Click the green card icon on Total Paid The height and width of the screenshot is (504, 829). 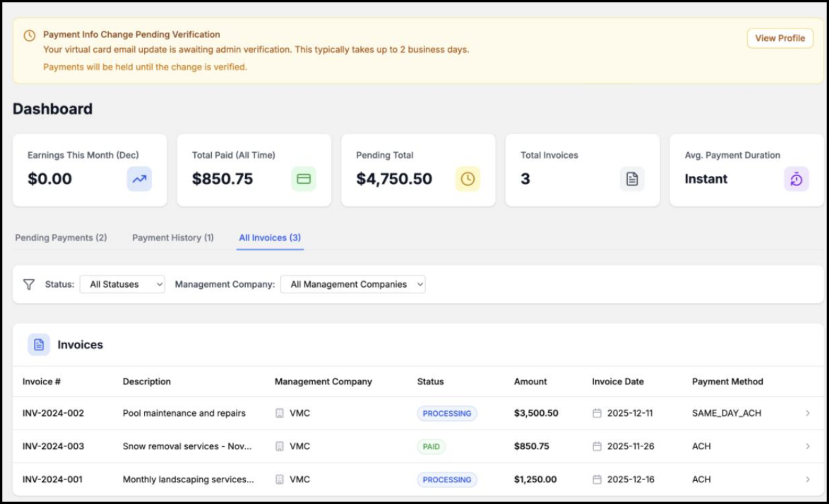click(x=304, y=179)
